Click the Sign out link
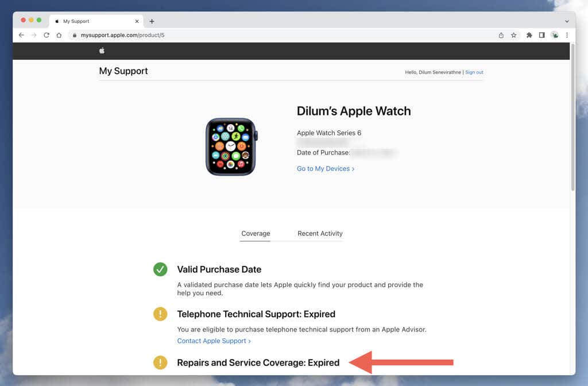This screenshot has width=588, height=386. coord(474,72)
